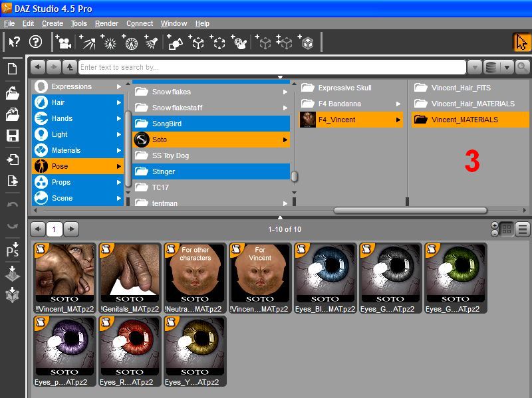Click the solid cube create icon
Screen dimensions: 532x398
(306, 42)
